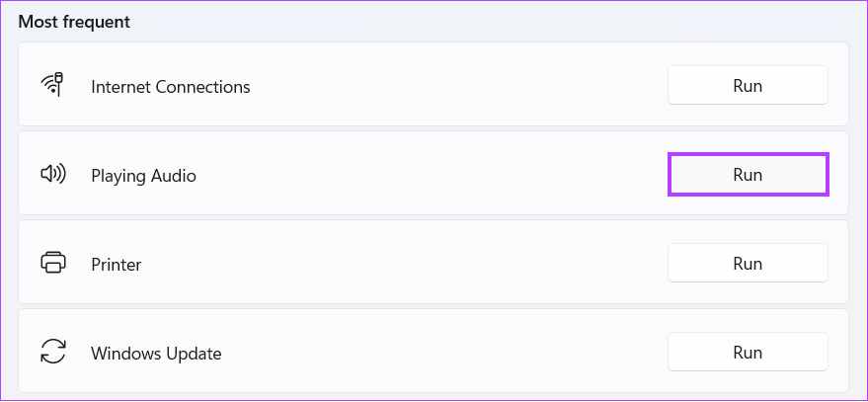The image size is (868, 402).
Task: Click the Internet Connections Wi-Fi icon
Action: (x=53, y=85)
